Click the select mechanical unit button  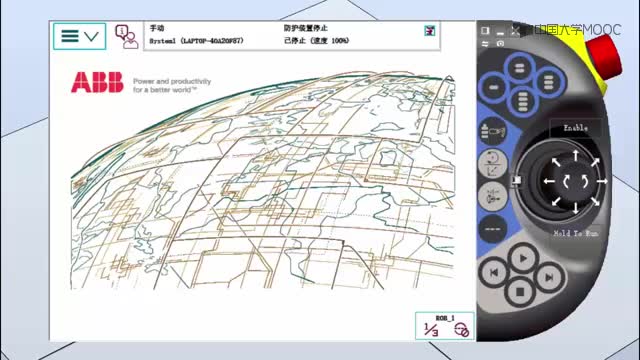pyautogui.click(x=493, y=131)
